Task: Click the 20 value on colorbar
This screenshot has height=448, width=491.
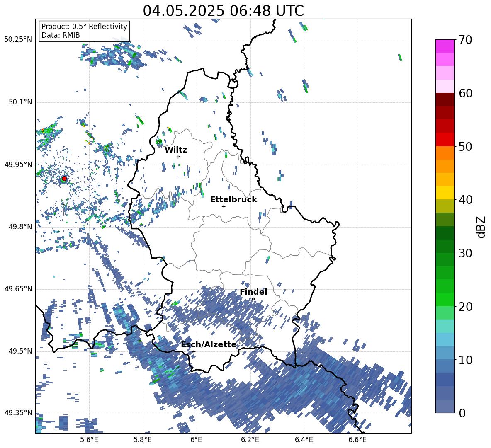Action: 465,307
